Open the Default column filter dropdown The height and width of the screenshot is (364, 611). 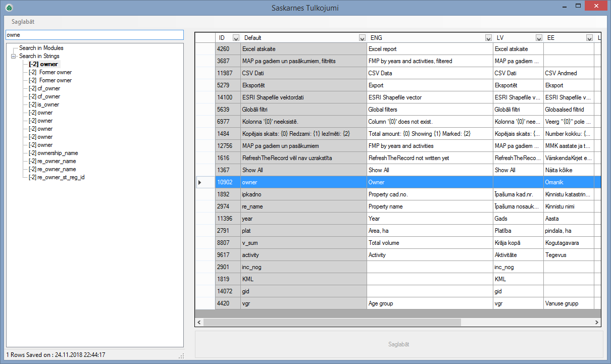coord(362,38)
